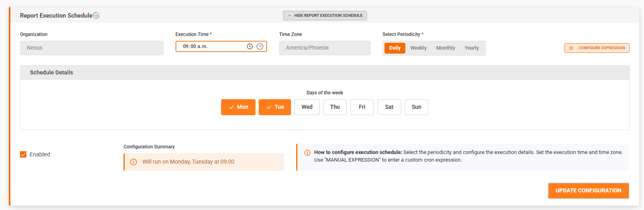Image resolution: width=644 pixels, height=210 pixels.
Task: Select the Yearly periodicity option
Action: [x=472, y=48]
